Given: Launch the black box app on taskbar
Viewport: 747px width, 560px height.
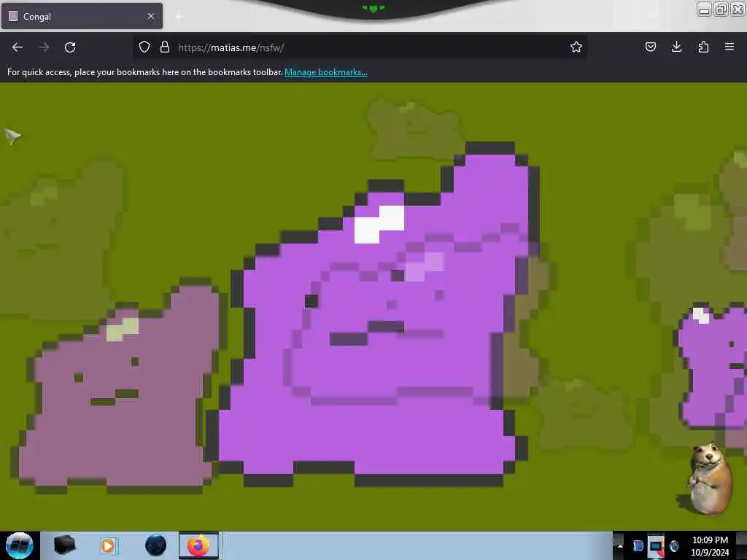Looking at the screenshot, I should [65, 545].
